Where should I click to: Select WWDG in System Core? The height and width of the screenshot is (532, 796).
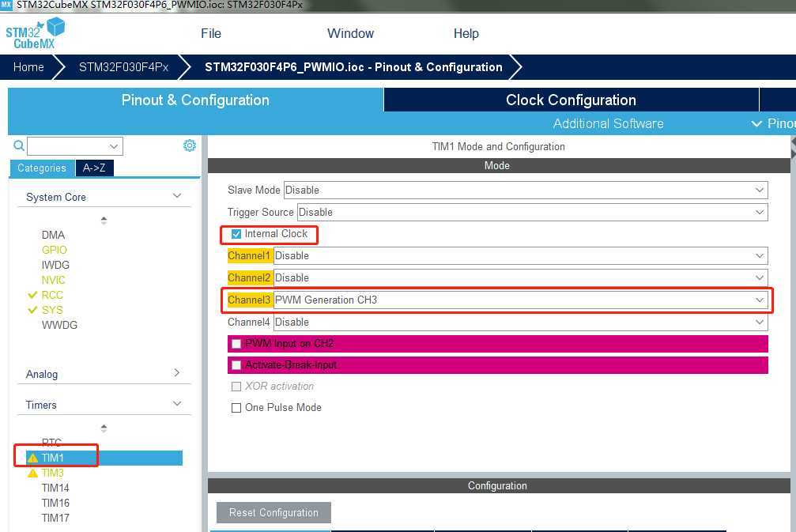(x=59, y=325)
